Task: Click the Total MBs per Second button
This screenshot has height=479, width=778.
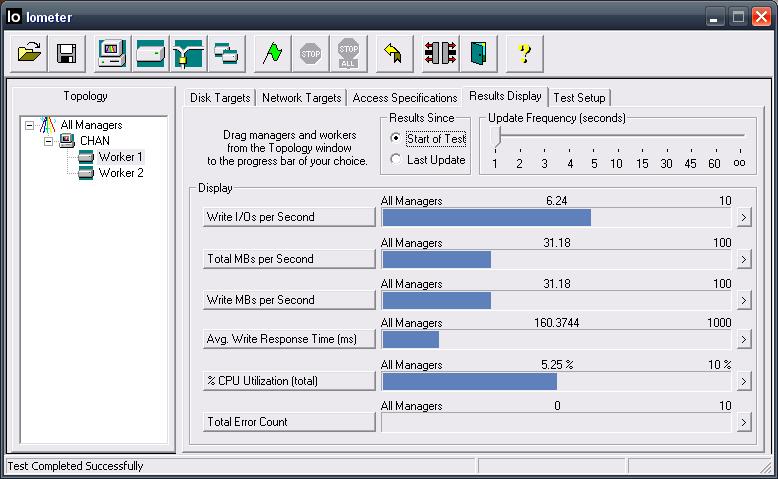Action: (289, 259)
